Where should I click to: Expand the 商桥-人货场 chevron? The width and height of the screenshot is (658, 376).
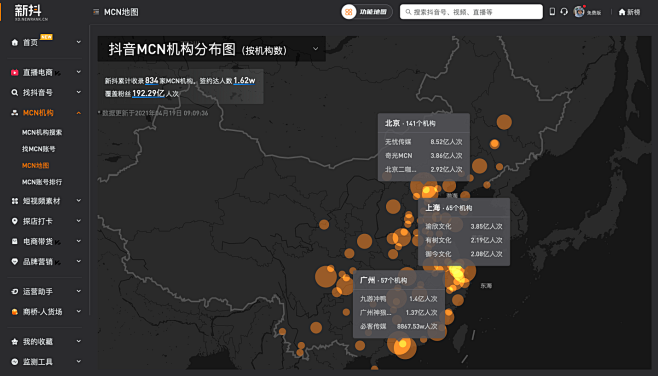tap(78, 311)
